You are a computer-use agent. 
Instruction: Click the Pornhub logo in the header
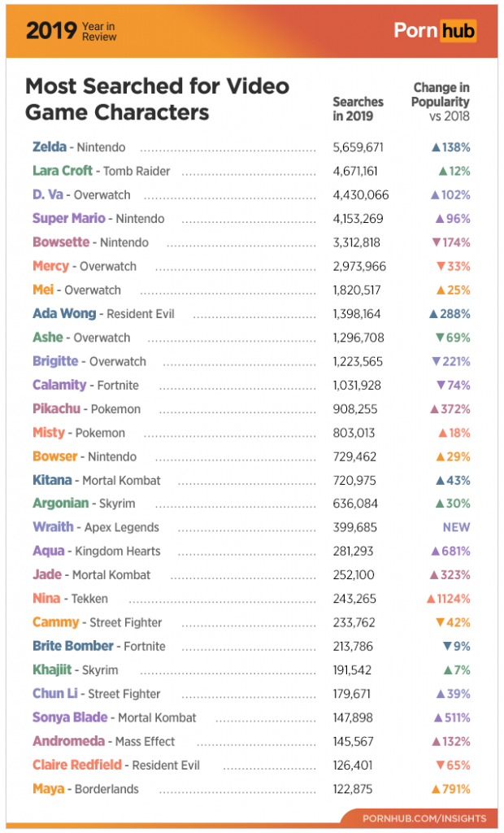435,31
